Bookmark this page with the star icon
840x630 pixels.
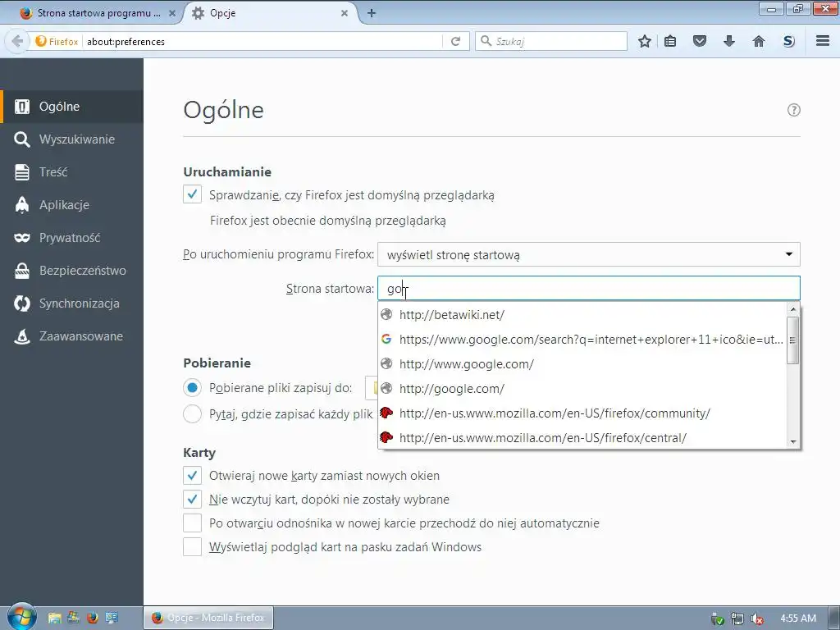645,41
